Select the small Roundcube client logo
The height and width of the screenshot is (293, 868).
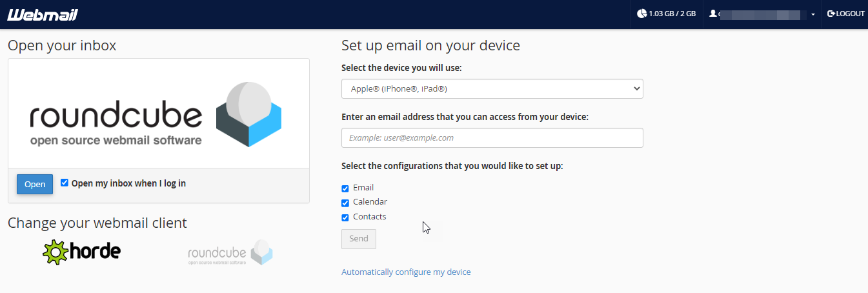[230, 252]
